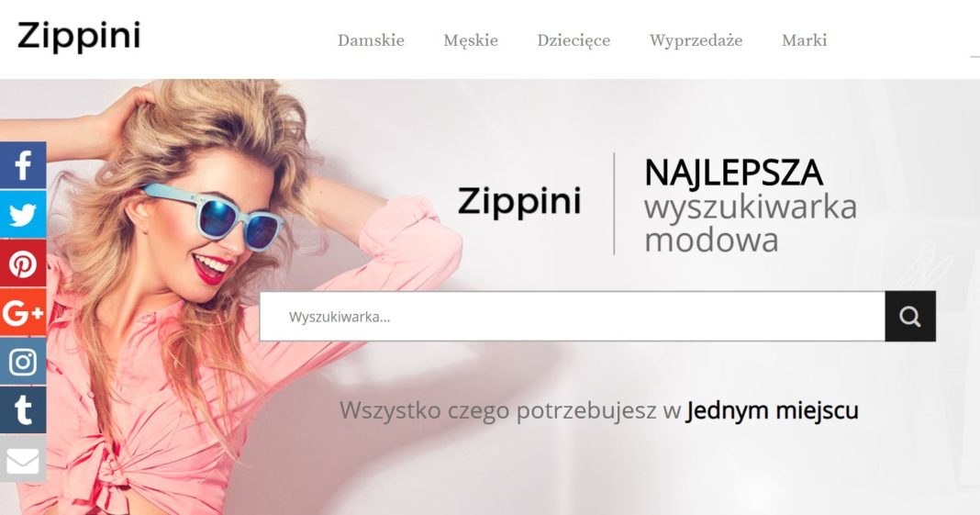Select the Dziecięce navigation item
Viewport: 980px width, 515px height.
coord(574,40)
